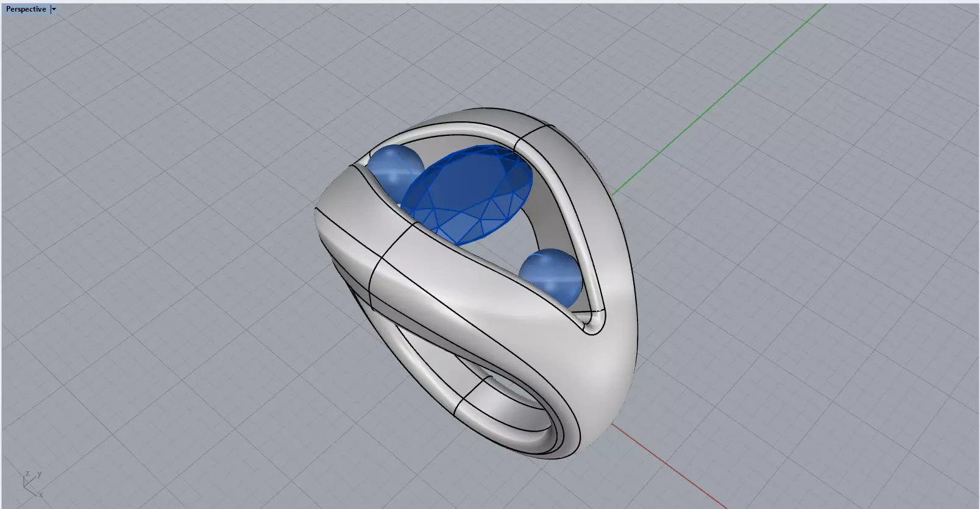Expand the viewport dropdown arrow beside Perspective
Viewport: 980px width, 509px height.
point(54,9)
